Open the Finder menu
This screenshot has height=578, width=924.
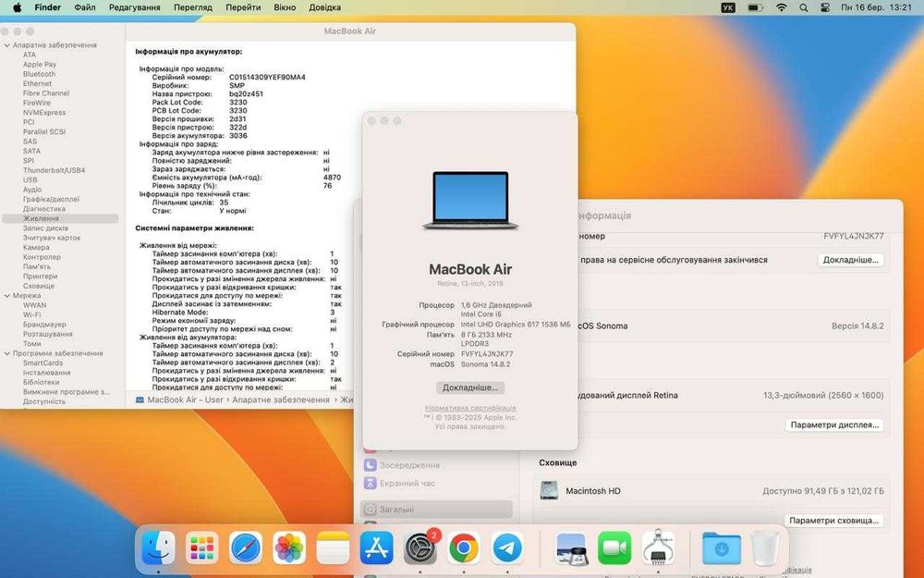[48, 7]
